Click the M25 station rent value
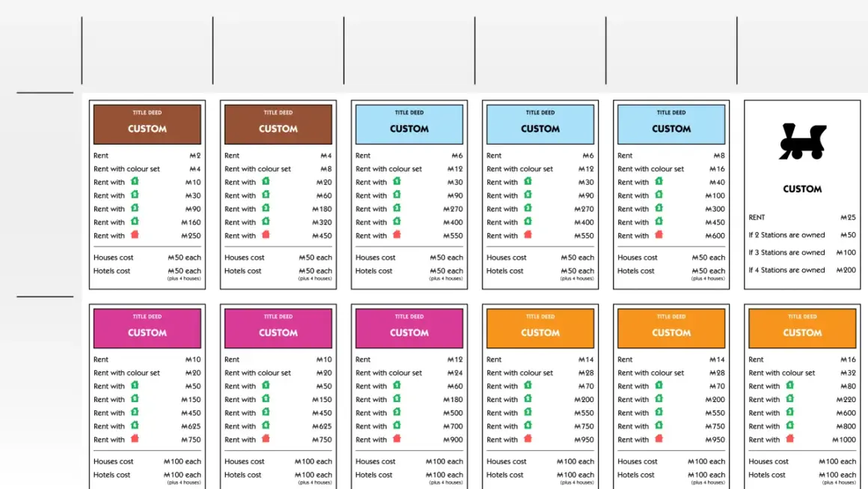The image size is (868, 489). (x=848, y=218)
